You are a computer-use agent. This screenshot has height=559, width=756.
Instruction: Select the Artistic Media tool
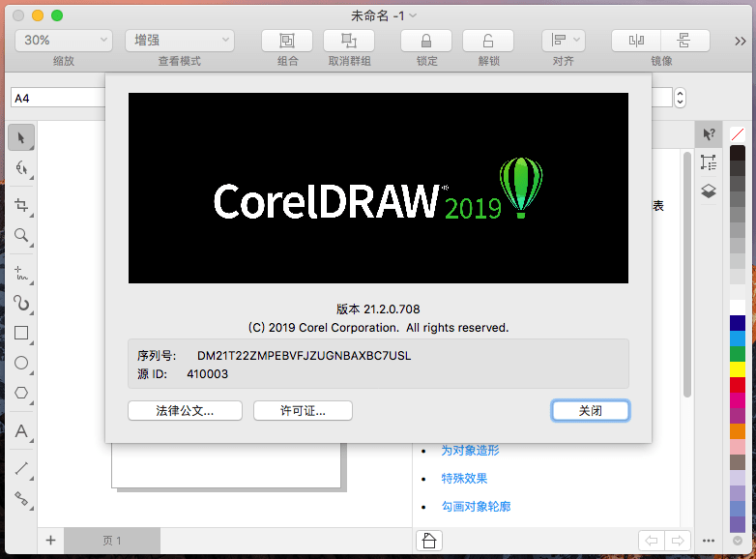(x=20, y=303)
